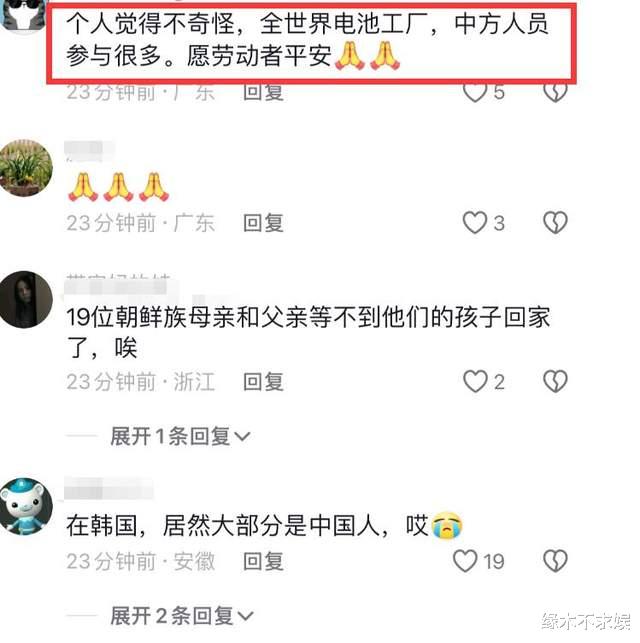Like the comment with 5 likes

pyautogui.click(x=474, y=92)
